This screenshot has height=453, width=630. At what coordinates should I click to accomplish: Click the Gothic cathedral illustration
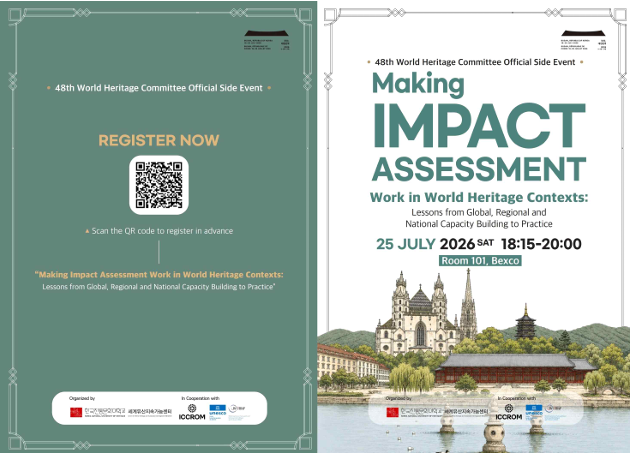pos(427,314)
